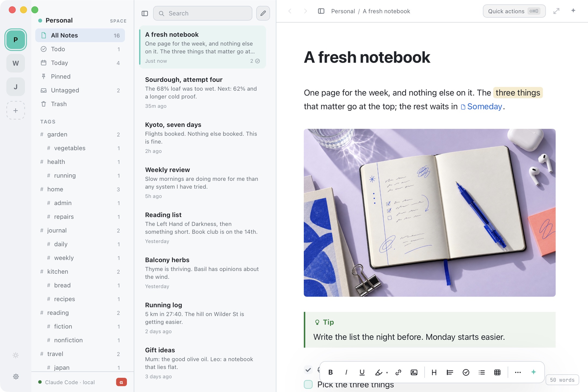This screenshot has width=588, height=392.
Task: Select the kitchen tag
Action: coord(80,272)
